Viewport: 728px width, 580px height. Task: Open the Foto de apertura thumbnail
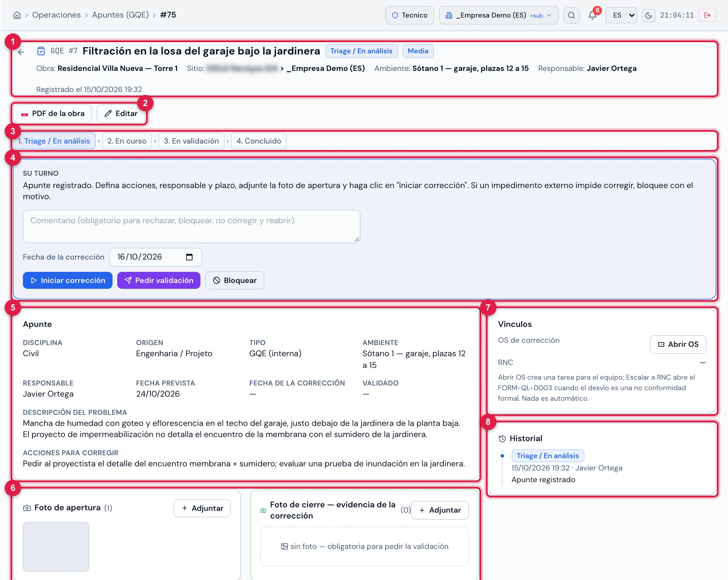coord(56,547)
